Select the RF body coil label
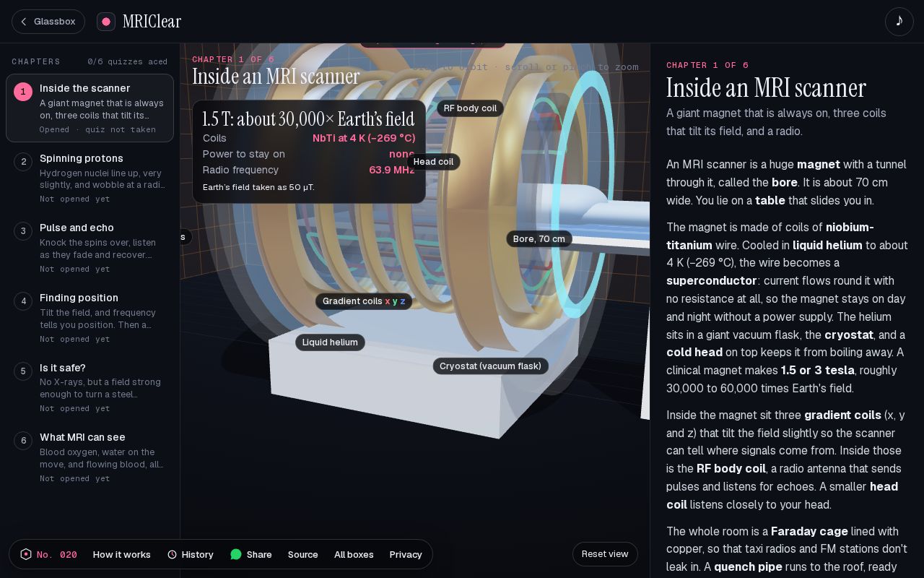 click(470, 108)
